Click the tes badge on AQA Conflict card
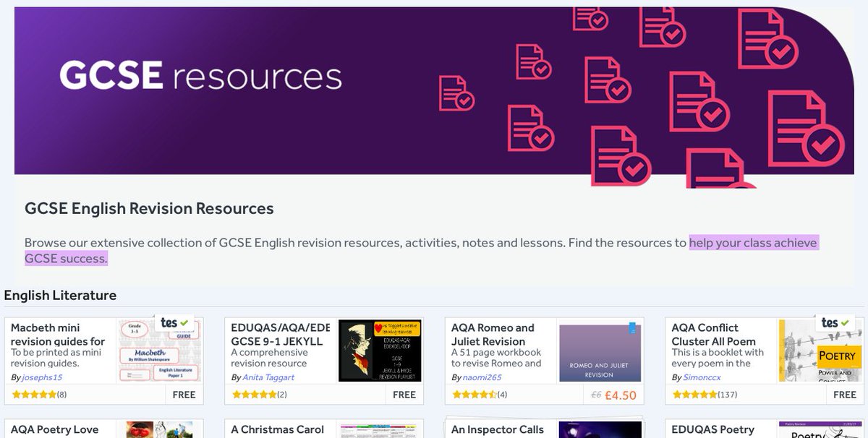 836,323
